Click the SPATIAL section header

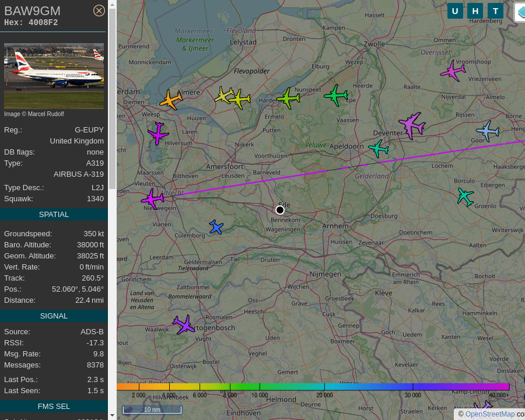pyautogui.click(x=54, y=214)
